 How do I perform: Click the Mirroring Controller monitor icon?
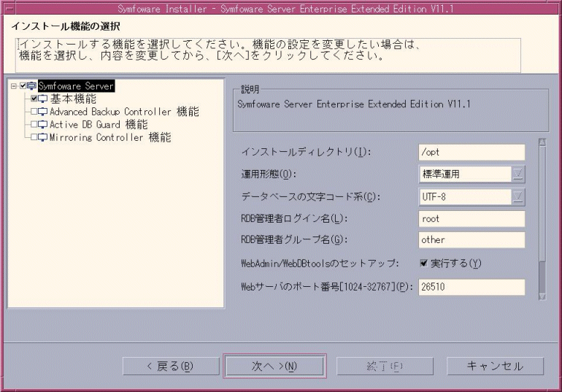(x=42, y=137)
